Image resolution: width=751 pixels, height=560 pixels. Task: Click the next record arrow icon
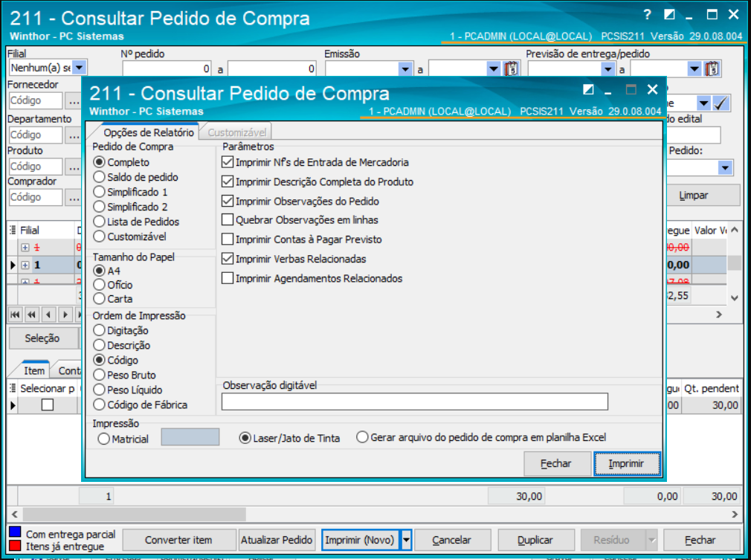[65, 315]
